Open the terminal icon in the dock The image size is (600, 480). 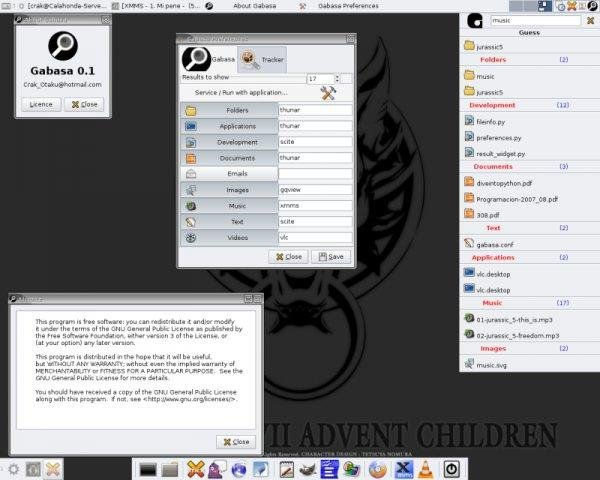point(148,470)
